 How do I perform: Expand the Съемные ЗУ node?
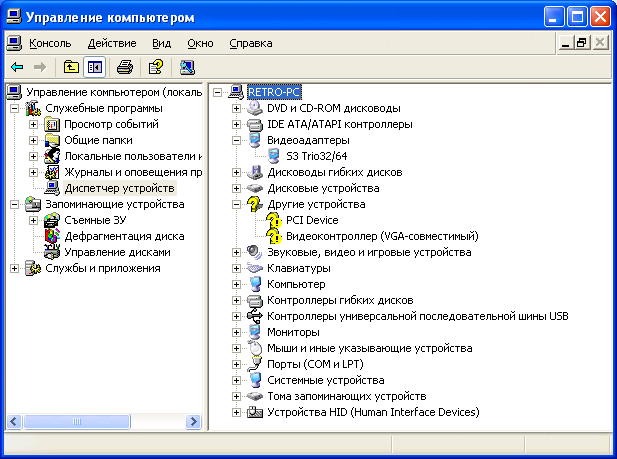[33, 220]
